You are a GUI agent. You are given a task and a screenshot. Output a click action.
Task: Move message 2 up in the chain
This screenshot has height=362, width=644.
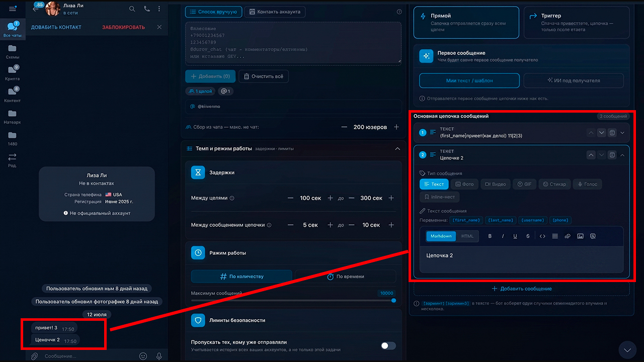tap(591, 155)
